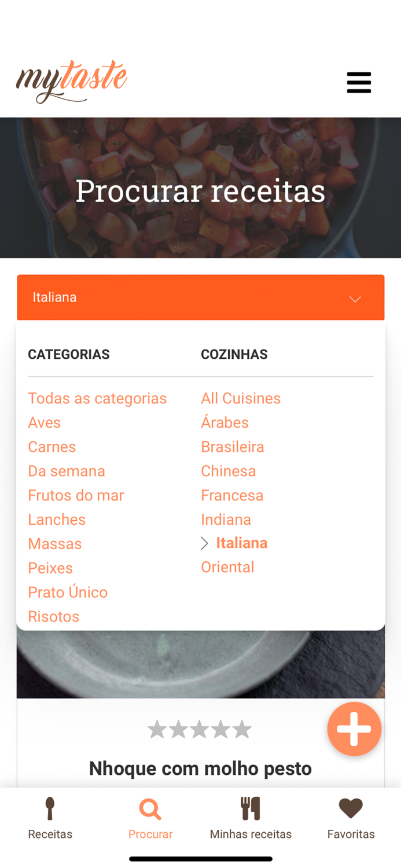The image size is (401, 868).
Task: Select the Massas category
Action: 55,544
